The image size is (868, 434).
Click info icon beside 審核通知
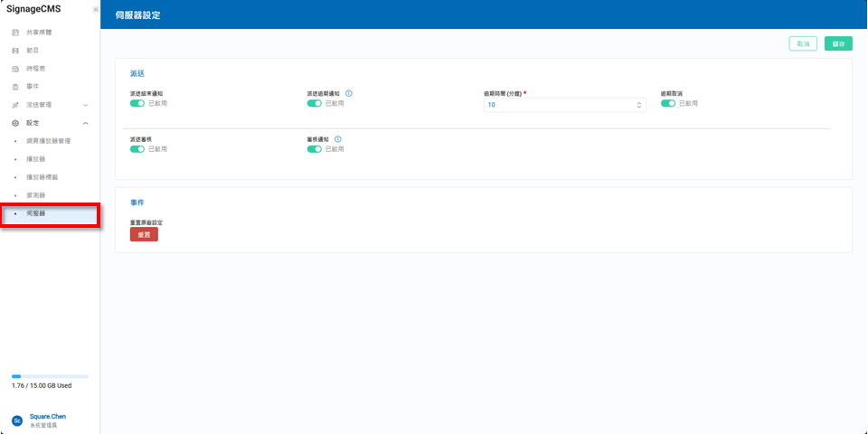tap(338, 139)
